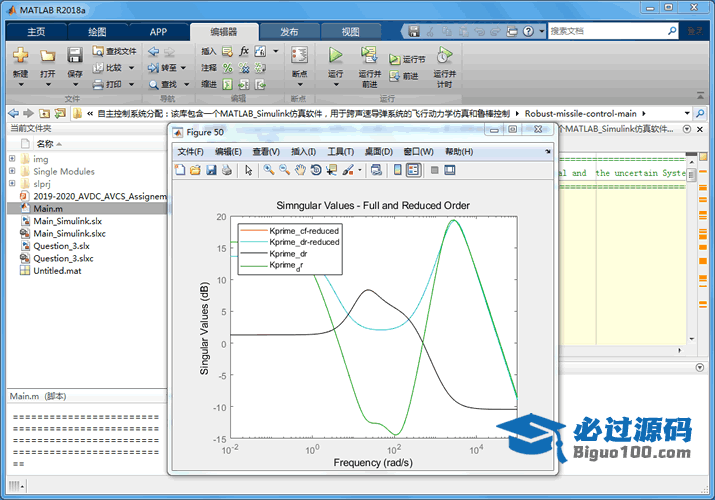Select the Brush data tool

click(348, 170)
